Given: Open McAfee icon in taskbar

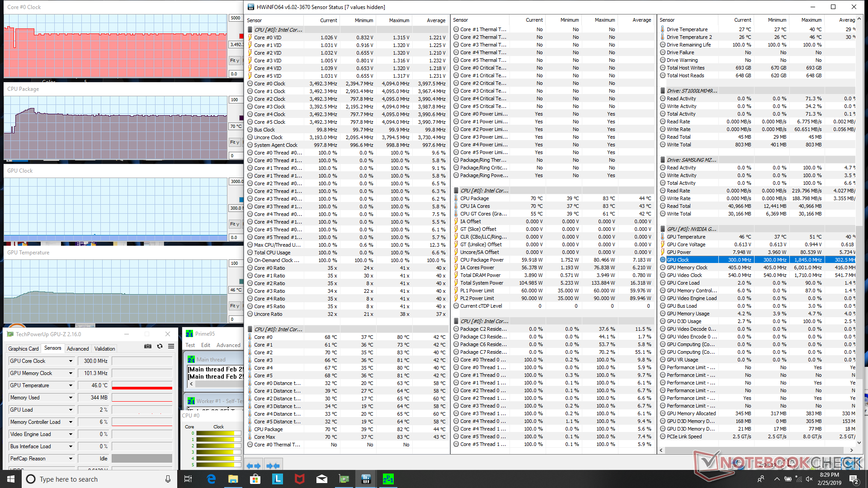Looking at the screenshot, I should pos(299,479).
